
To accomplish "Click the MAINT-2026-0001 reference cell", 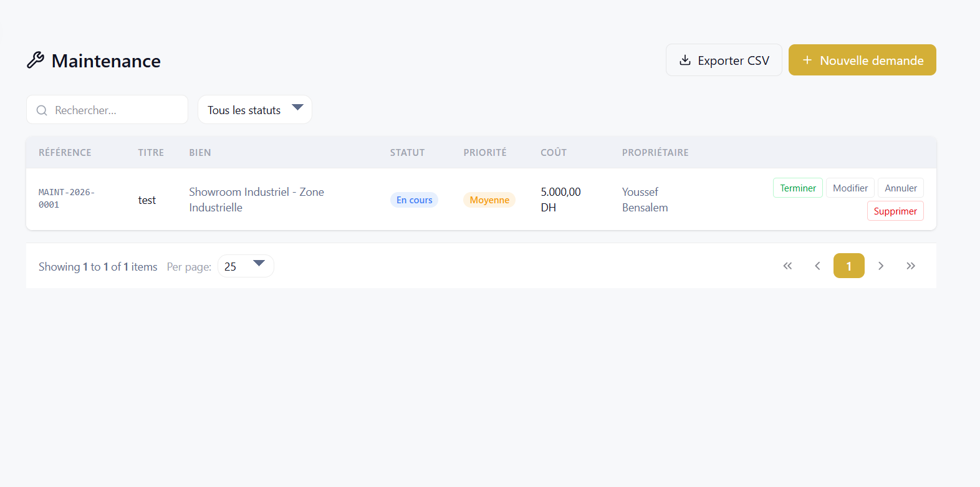I will (67, 198).
